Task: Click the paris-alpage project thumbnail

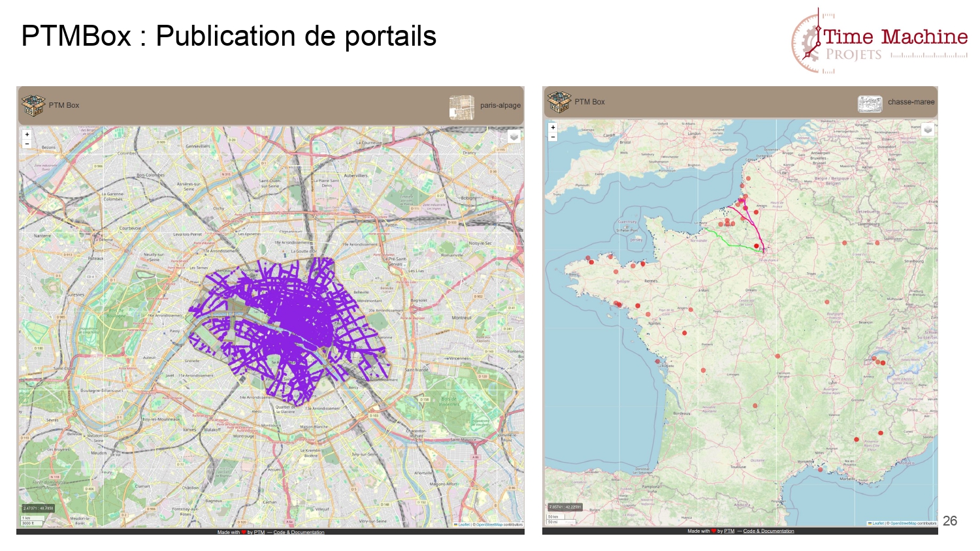Action: (462, 107)
